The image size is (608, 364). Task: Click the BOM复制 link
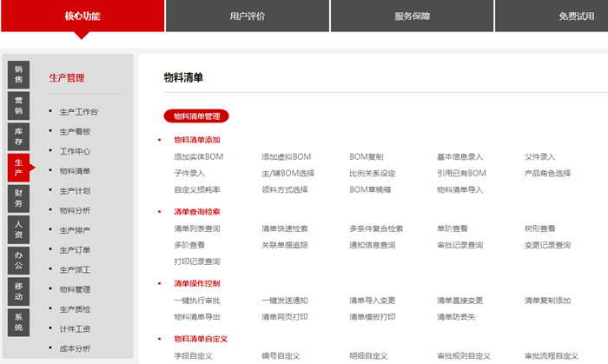tap(367, 157)
